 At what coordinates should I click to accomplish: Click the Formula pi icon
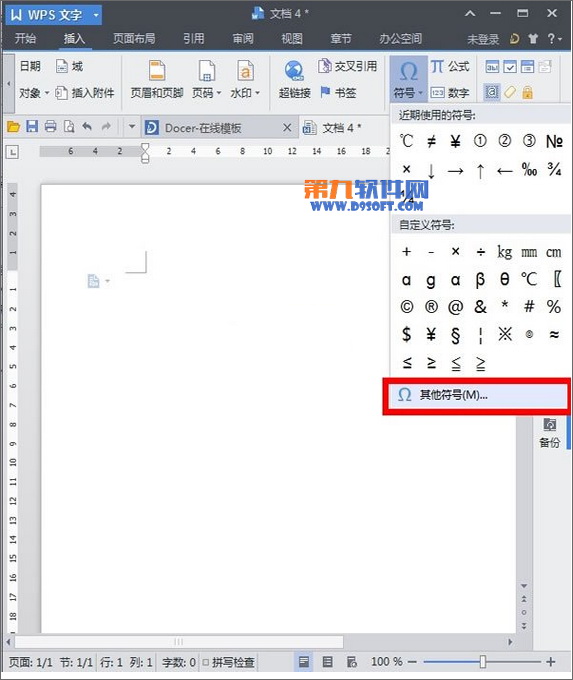coord(437,66)
